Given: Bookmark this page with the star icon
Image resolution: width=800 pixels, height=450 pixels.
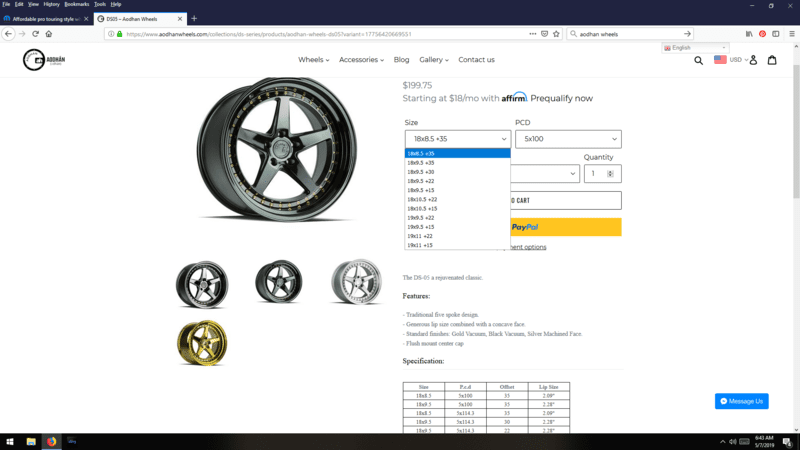Looking at the screenshot, I should click(556, 34).
